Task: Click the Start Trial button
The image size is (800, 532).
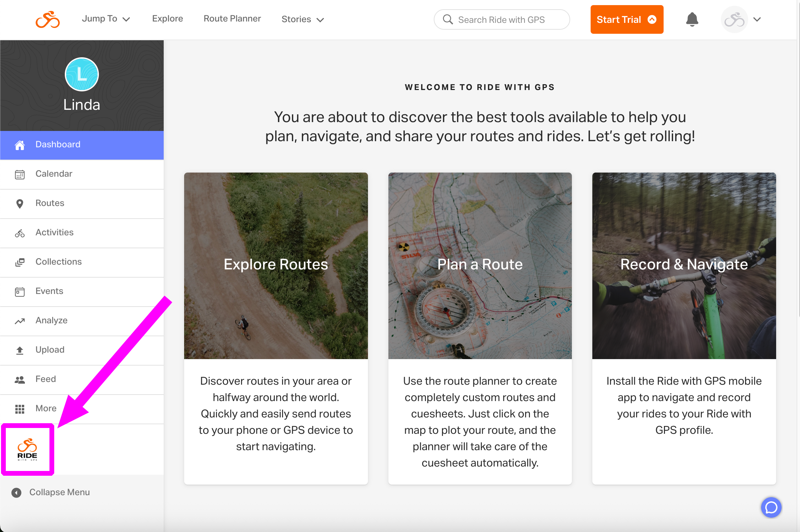Action: [627, 19]
